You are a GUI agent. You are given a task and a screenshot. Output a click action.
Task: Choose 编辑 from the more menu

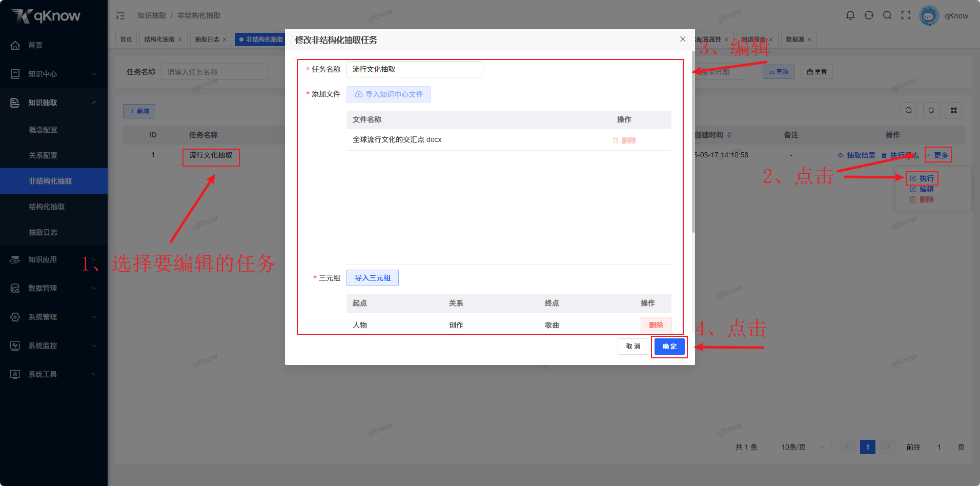coord(922,189)
